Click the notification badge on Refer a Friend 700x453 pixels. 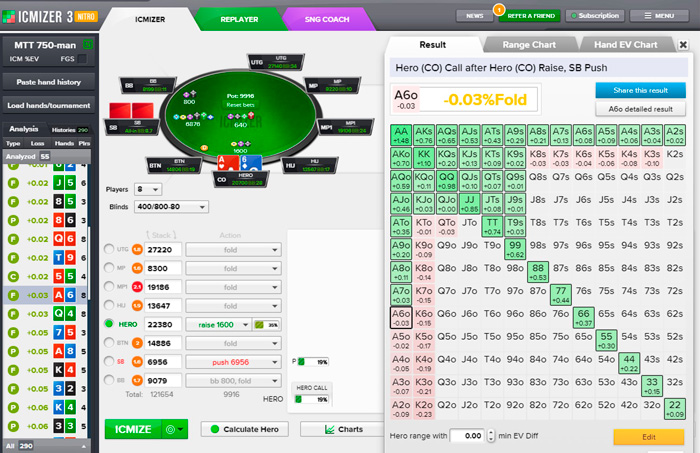[x=499, y=9]
